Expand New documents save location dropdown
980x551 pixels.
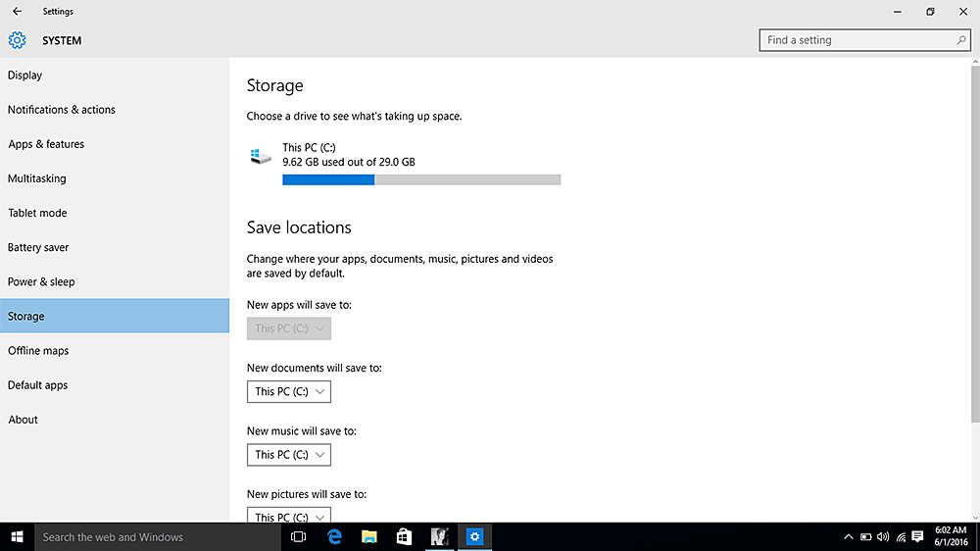(289, 391)
